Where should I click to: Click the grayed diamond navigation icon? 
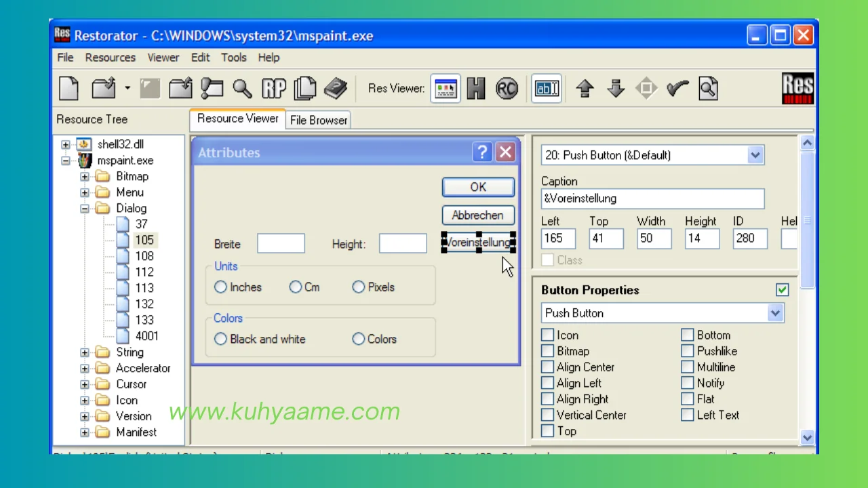646,88
